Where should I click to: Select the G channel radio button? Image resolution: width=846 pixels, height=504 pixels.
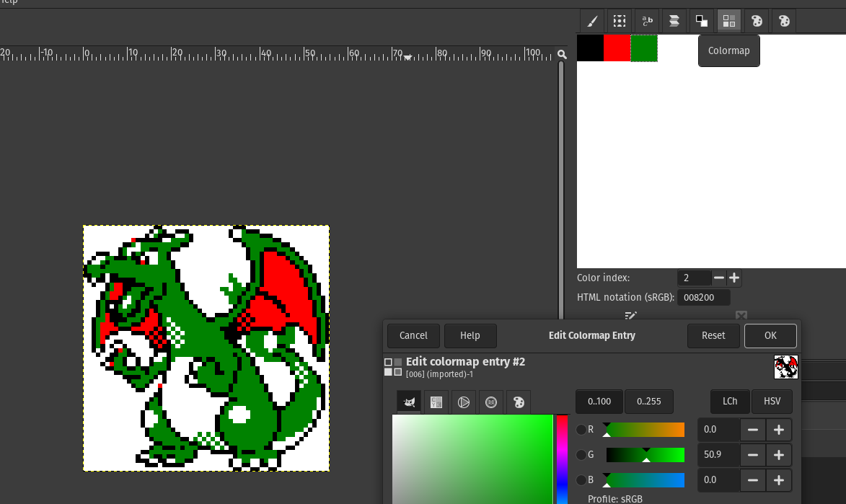[581, 455]
